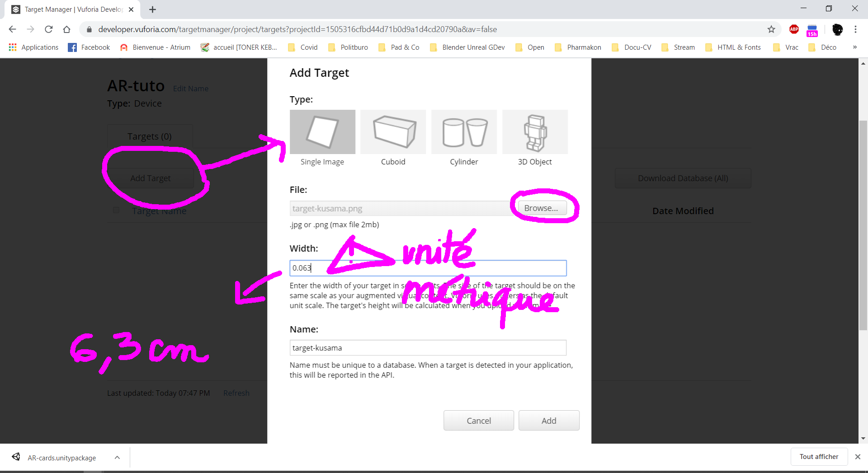Focus the Width input field

pos(428,268)
